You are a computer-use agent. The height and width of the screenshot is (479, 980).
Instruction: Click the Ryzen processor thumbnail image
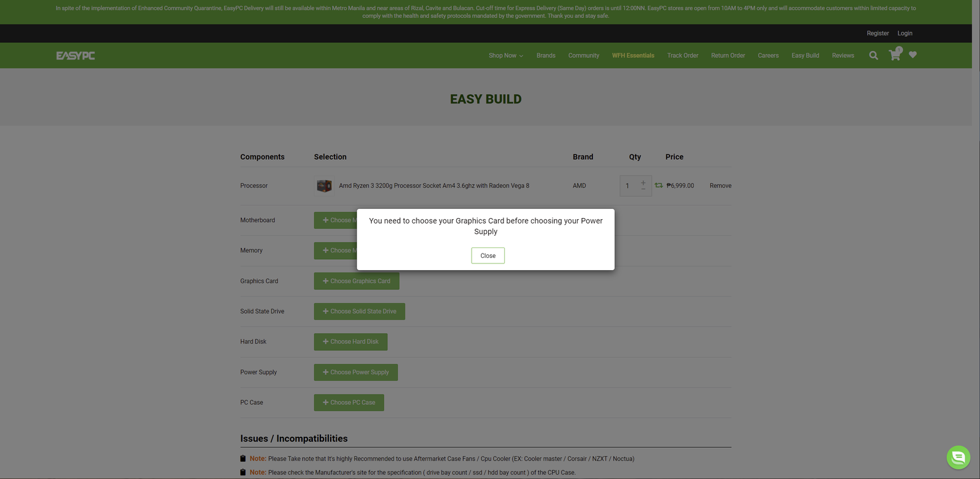click(x=324, y=186)
